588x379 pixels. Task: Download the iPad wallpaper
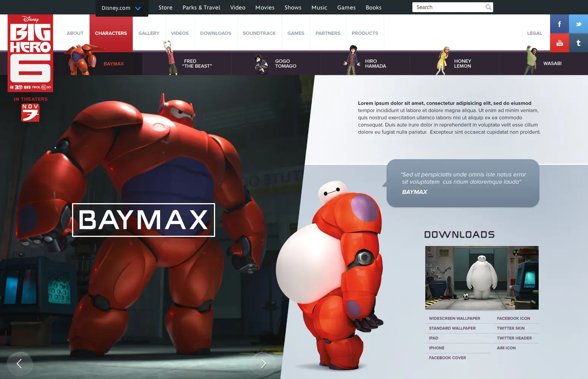coord(434,338)
